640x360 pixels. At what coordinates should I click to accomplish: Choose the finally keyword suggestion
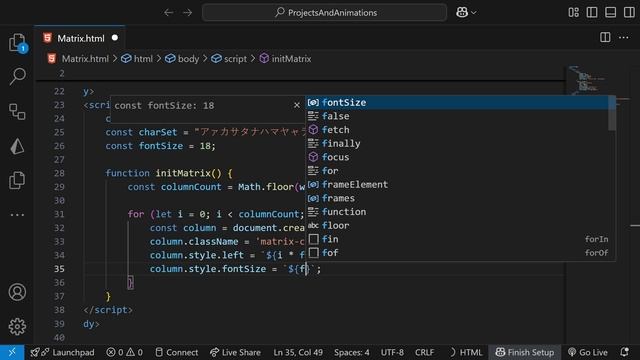point(457,144)
